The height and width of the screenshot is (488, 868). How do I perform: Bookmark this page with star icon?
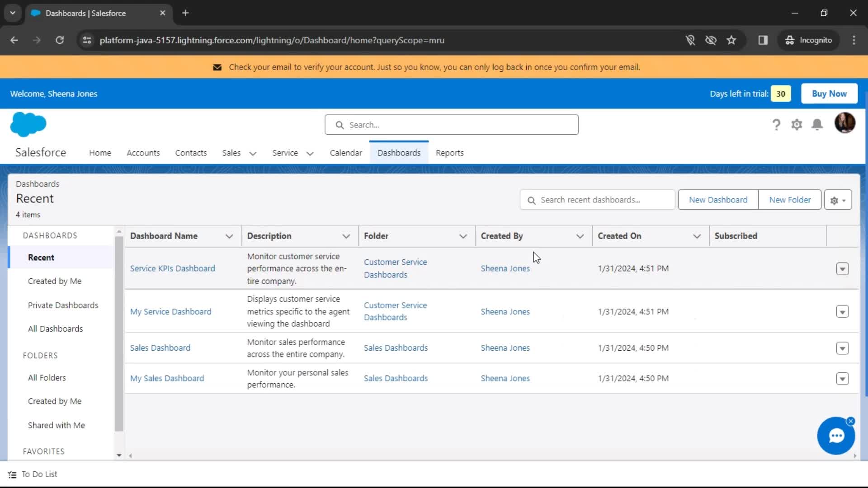[x=731, y=40]
